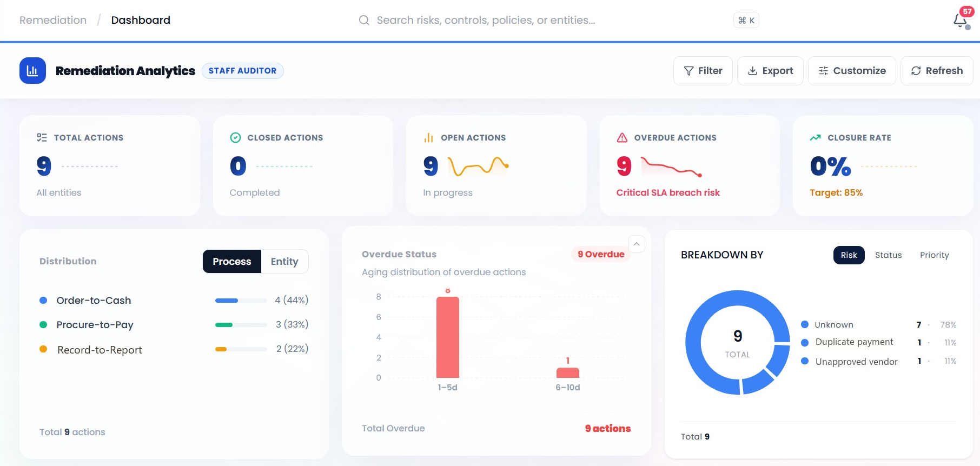Viewport: 980px width, 466px height.
Task: Click the STAFF AUDITOR role badge
Action: [243, 71]
